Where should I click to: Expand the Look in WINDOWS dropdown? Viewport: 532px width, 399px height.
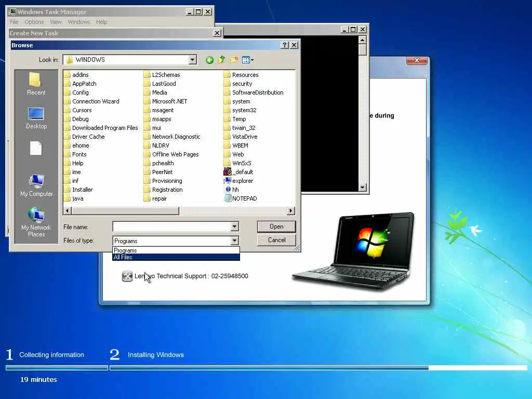192,60
